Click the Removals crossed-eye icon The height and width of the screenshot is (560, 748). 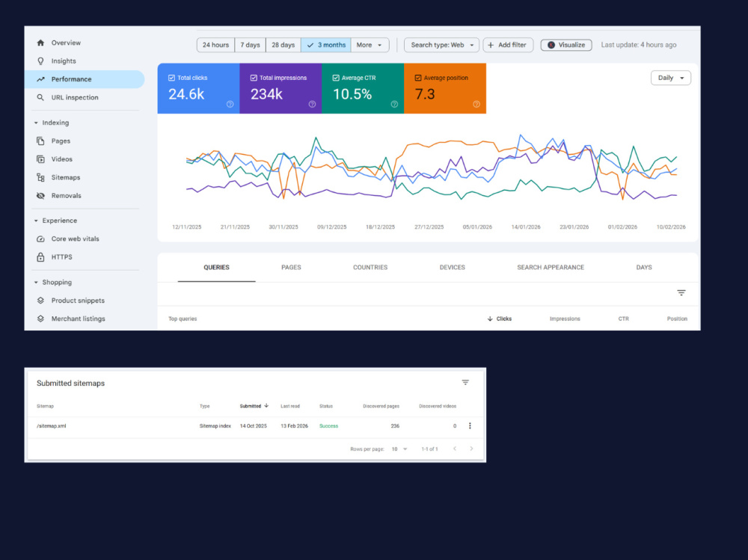click(x=40, y=196)
